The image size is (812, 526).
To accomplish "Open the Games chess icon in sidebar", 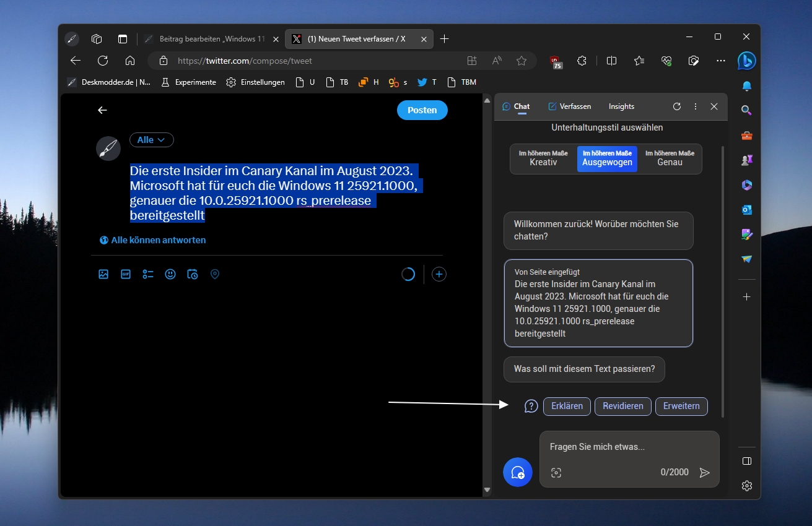I will coord(747,160).
